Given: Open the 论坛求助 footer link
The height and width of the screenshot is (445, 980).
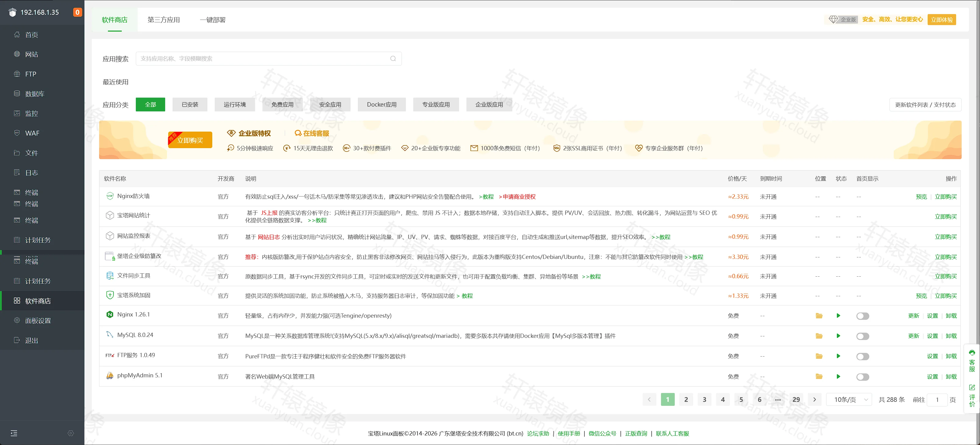Looking at the screenshot, I should [538, 433].
